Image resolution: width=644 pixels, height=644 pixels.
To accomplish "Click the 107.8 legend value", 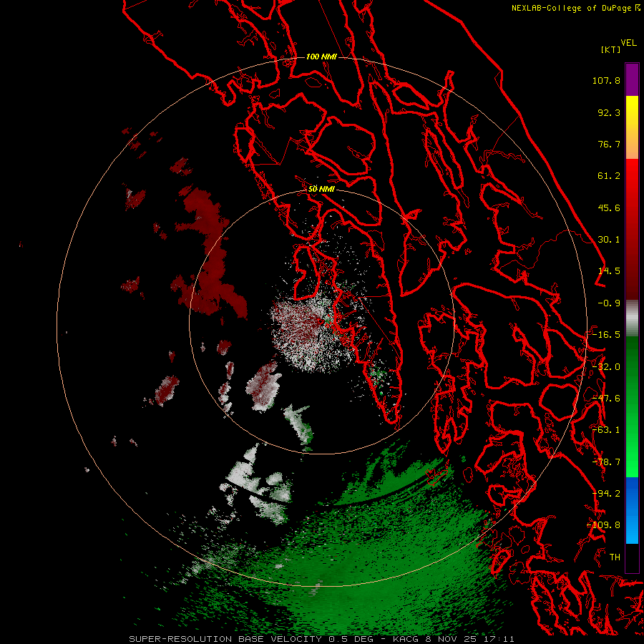I will click(606, 80).
